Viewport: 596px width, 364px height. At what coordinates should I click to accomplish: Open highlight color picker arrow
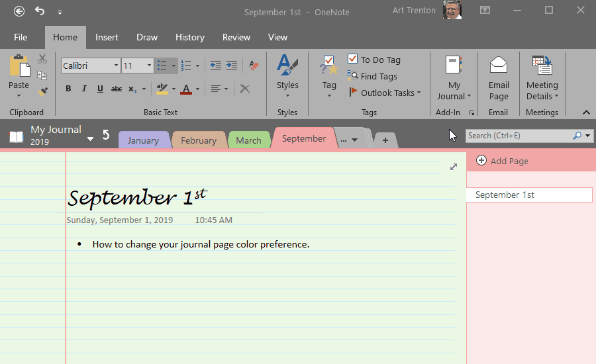pos(174,89)
